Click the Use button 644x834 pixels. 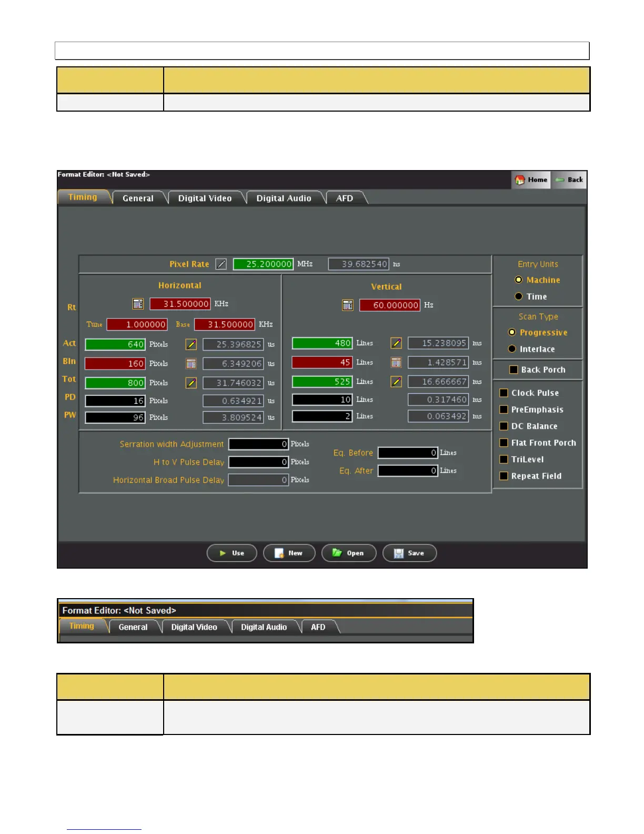click(232, 553)
